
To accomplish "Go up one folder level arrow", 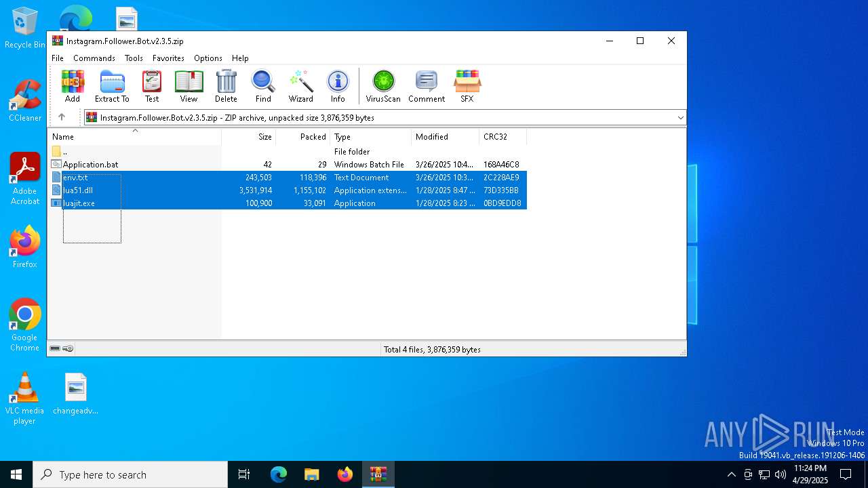I will [62, 117].
